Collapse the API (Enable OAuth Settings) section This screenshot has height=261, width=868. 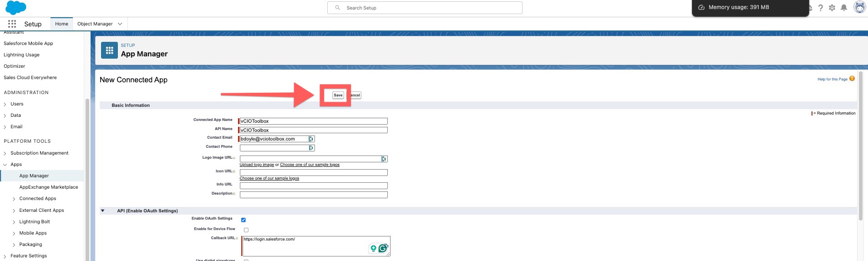[x=103, y=211]
